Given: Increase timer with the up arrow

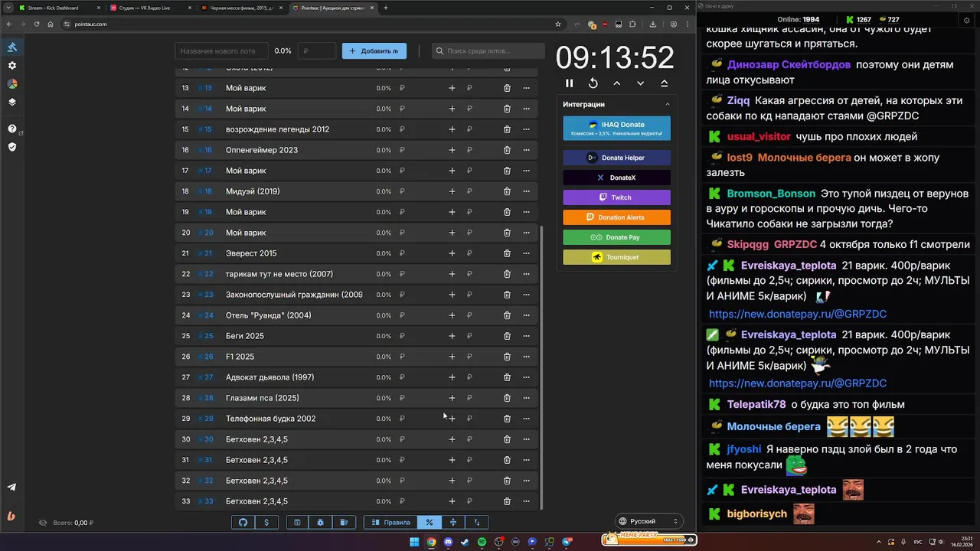Looking at the screenshot, I should 616,83.
